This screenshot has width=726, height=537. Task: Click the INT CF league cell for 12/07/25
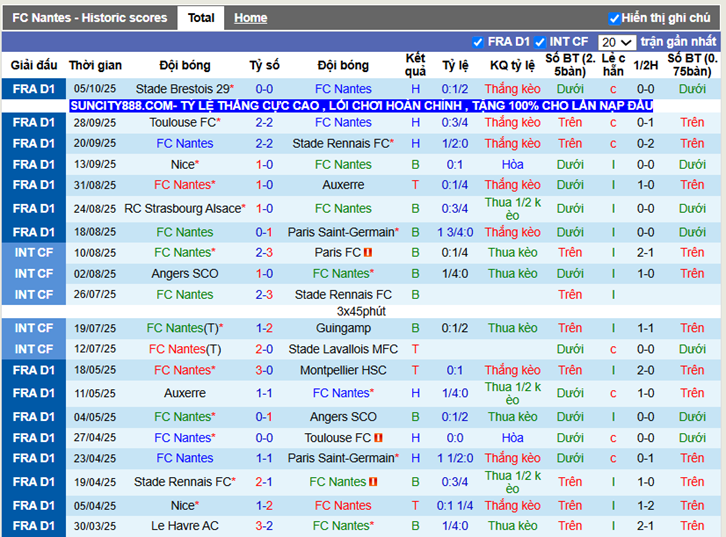pyautogui.click(x=34, y=349)
